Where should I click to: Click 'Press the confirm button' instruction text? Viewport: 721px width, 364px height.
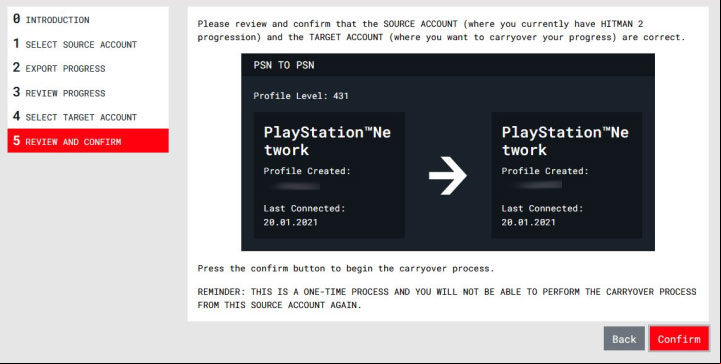pos(346,268)
